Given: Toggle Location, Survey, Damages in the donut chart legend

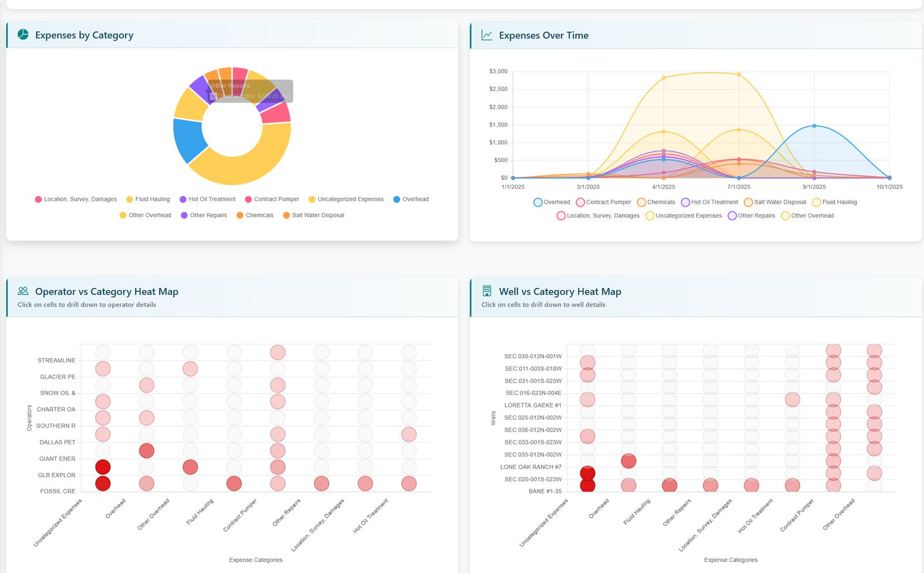Looking at the screenshot, I should click(x=76, y=199).
